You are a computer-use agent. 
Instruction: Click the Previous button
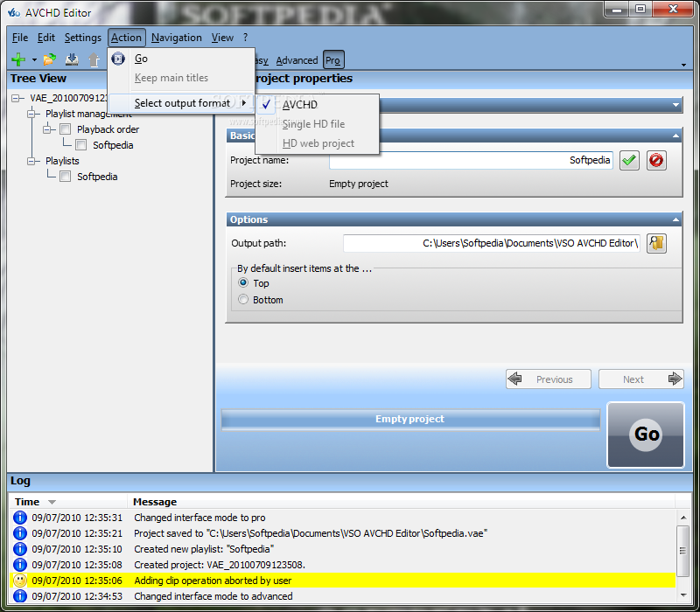click(x=549, y=379)
